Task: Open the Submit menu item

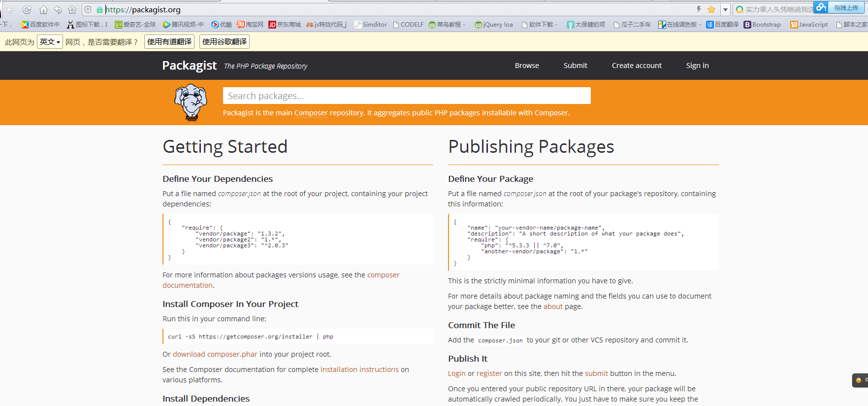Action: pyautogui.click(x=575, y=66)
